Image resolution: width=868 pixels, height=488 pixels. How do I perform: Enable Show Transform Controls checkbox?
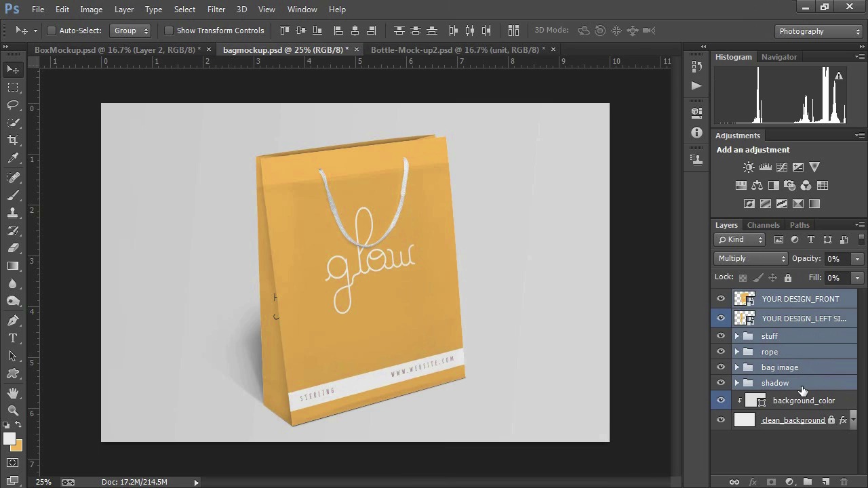point(169,30)
